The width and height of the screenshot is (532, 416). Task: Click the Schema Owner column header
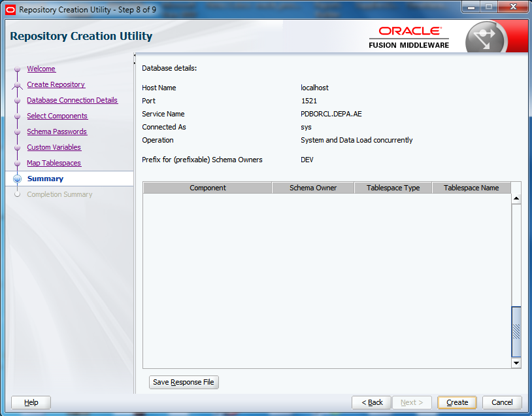pos(313,188)
